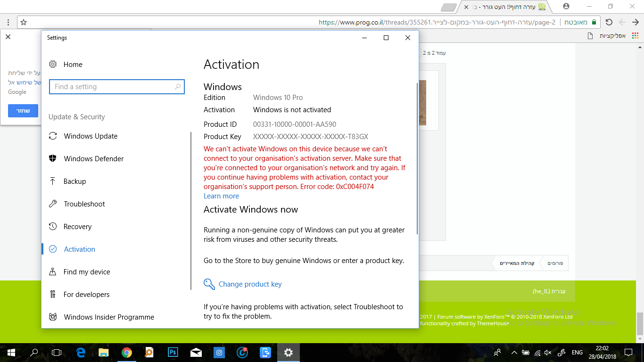Click the magnifier icon in settings search

pyautogui.click(x=178, y=87)
